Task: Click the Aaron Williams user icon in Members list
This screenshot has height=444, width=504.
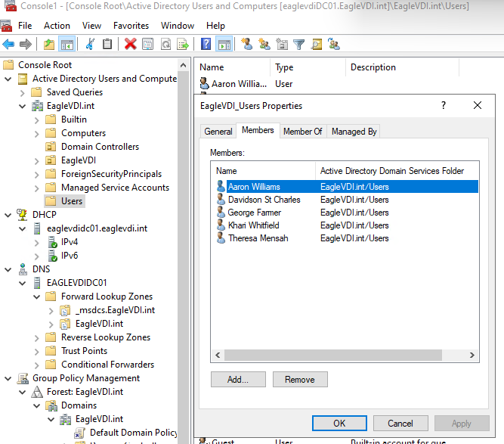Action: 221,187
